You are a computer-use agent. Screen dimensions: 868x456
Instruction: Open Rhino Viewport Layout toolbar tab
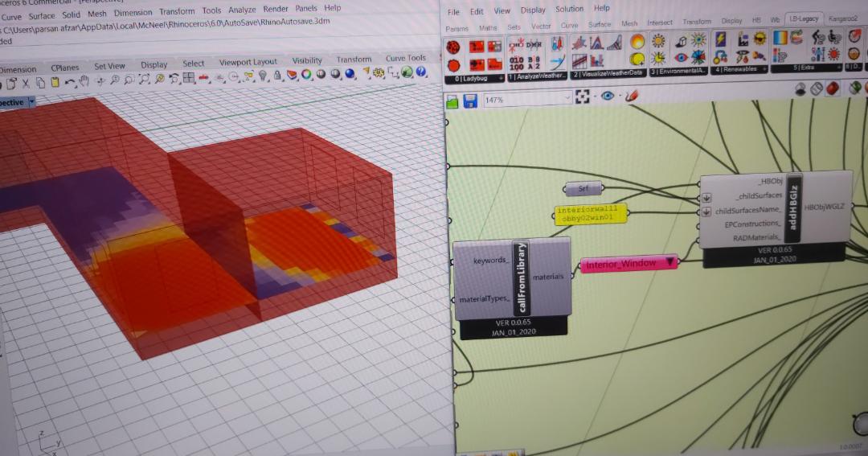click(x=248, y=62)
